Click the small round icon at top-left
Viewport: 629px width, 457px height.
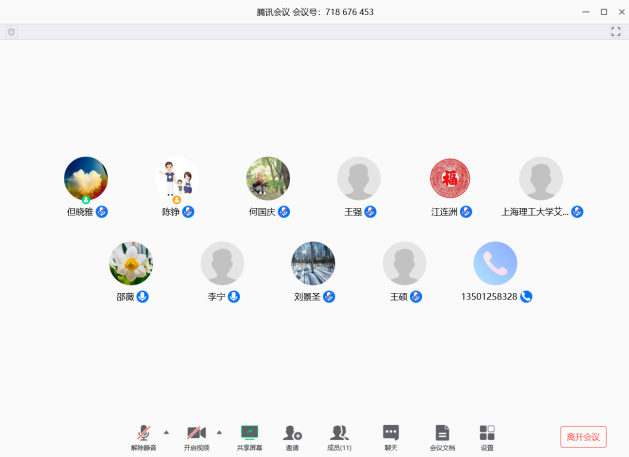click(12, 32)
